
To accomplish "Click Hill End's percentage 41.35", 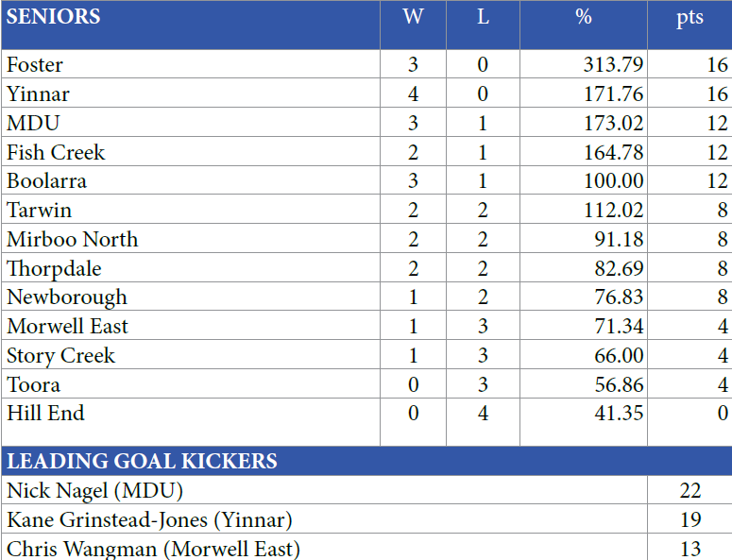I will pyautogui.click(x=619, y=414).
